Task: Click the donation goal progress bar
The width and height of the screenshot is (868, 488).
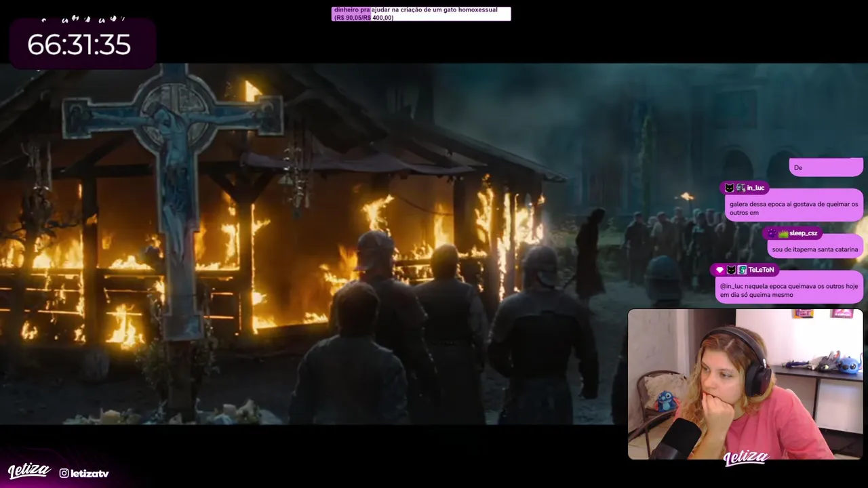Action: coord(421,14)
